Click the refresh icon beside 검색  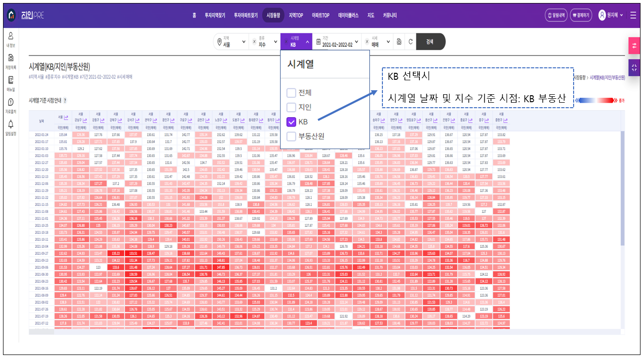point(410,42)
